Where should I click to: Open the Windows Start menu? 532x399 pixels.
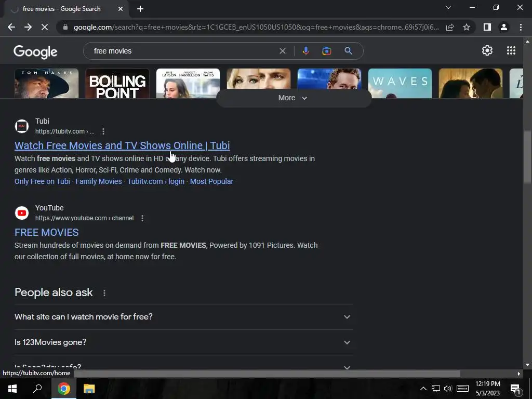click(12, 389)
